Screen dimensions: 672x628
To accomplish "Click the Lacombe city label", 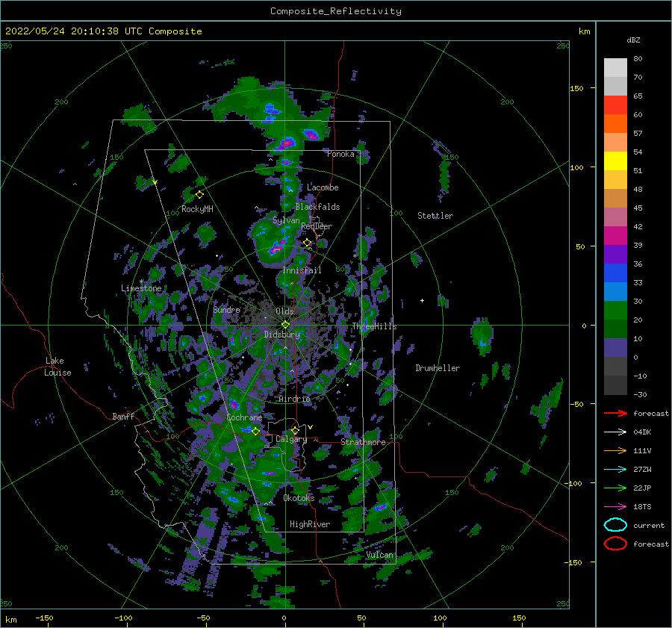I will [x=323, y=187].
